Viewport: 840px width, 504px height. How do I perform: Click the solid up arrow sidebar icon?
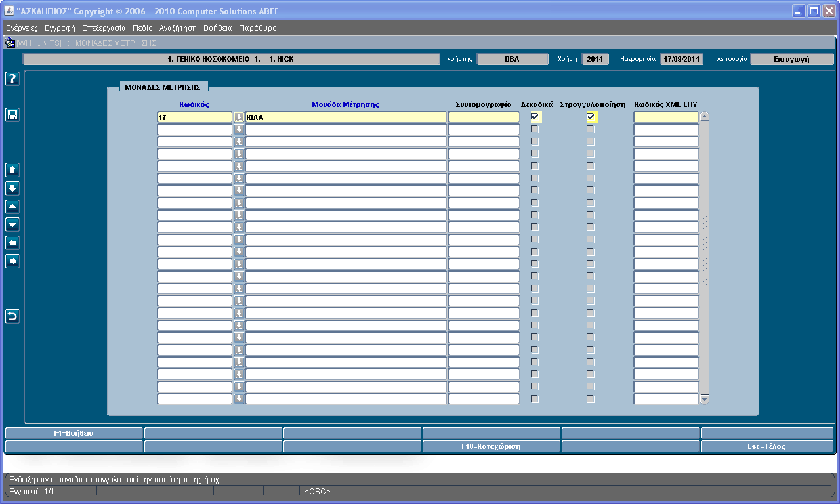coord(12,170)
